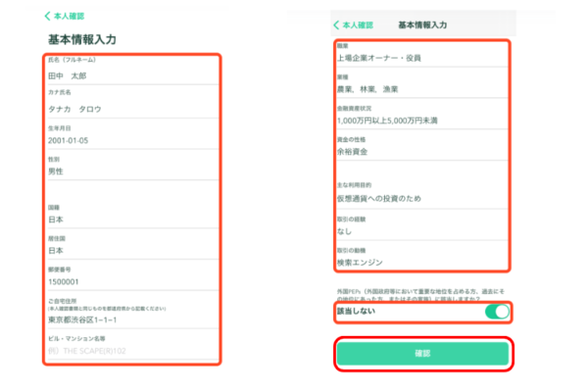Screen dimensions: 588x392
Task: Toggle the 該当しない switch
Action: 497,312
